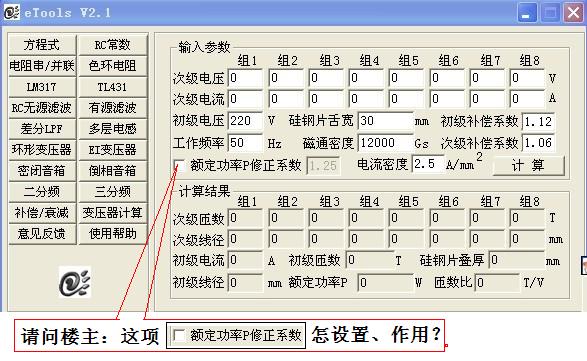Click the 次级电压 组5 input field
Viewport: 587px width, 361px height.
pyautogui.click(x=406, y=78)
